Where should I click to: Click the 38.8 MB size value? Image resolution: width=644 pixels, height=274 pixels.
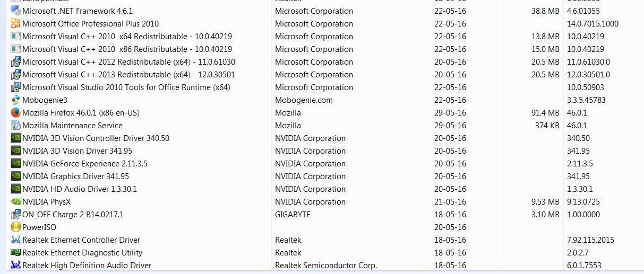pyautogui.click(x=545, y=11)
